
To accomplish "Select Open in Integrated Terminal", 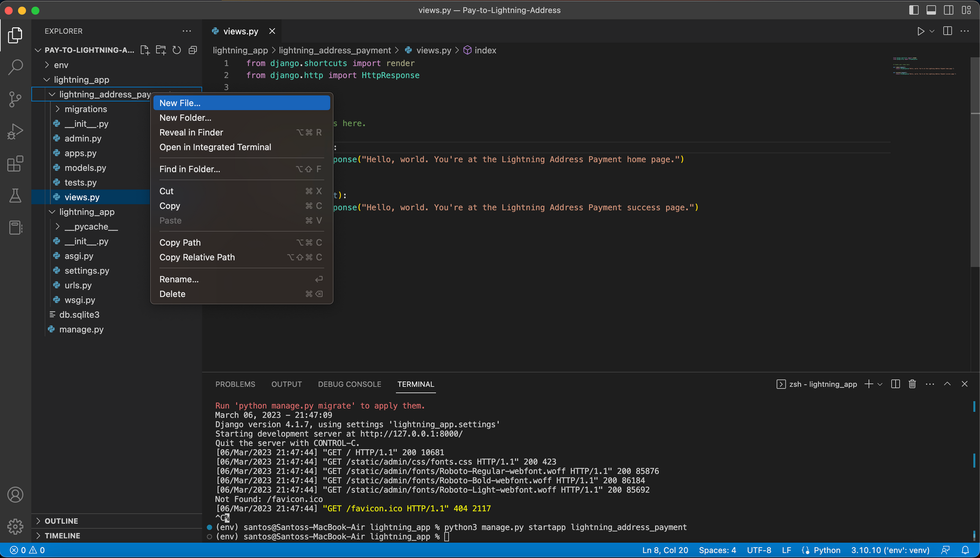I will click(x=242, y=147).
